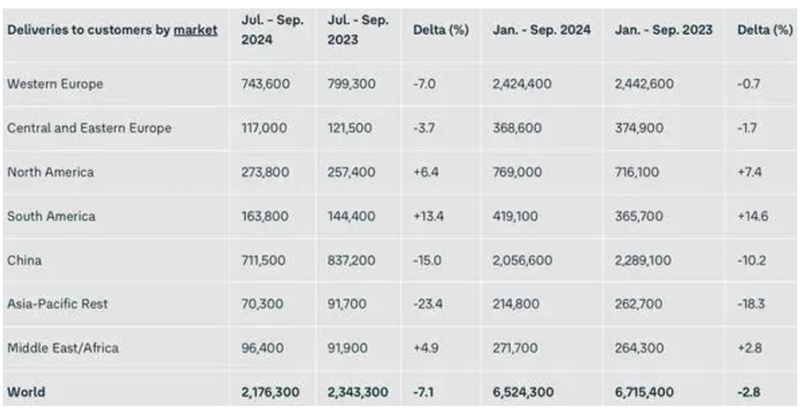Click the Asia-Pacific Rest row label
The width and height of the screenshot is (800, 413).
[x=57, y=304]
